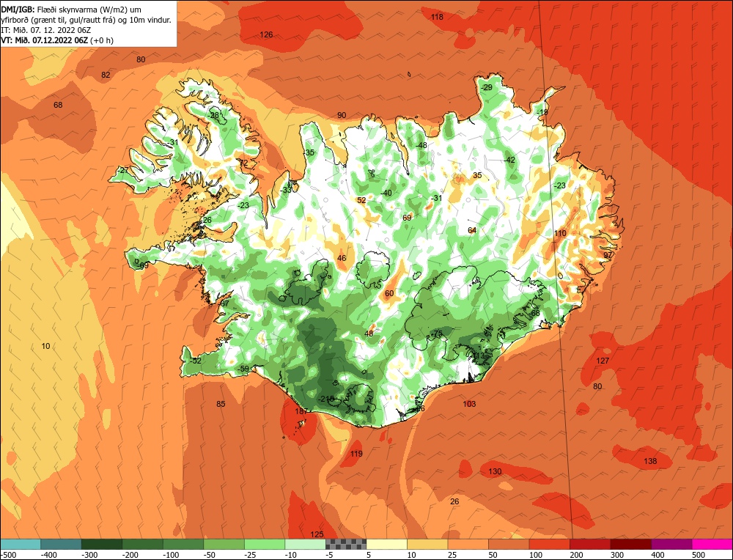Pick the medium green swatch for -100 to -50
This screenshot has height=560, width=733.
pos(183,544)
